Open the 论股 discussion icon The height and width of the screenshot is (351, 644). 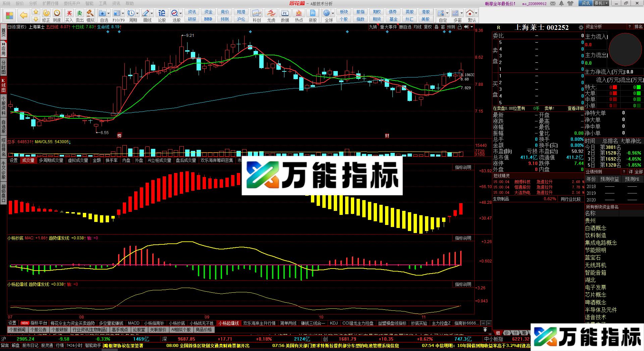coord(162,13)
